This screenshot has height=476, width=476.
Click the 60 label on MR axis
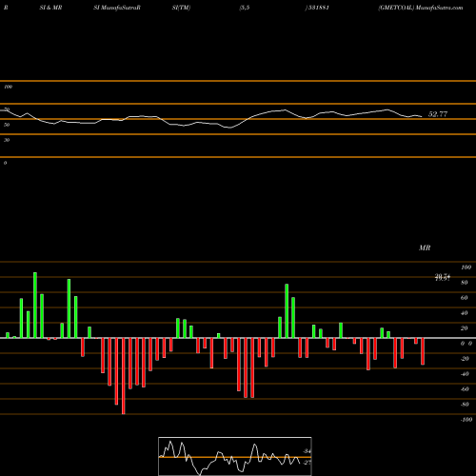click(x=464, y=298)
